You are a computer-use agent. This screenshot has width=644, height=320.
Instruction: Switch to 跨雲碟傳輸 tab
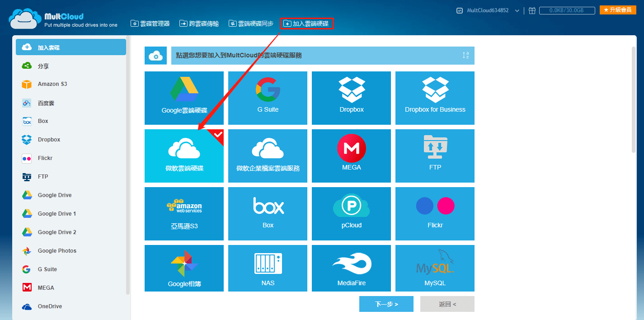[x=199, y=24]
